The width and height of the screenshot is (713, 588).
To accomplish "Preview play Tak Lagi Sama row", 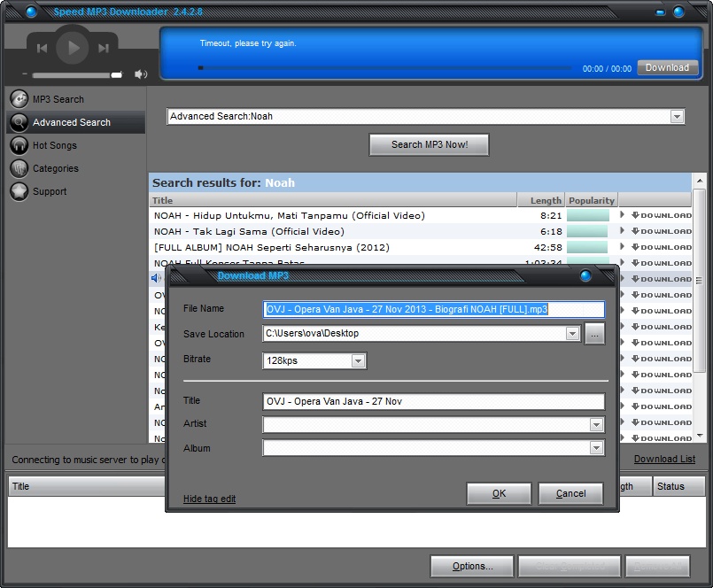I will 622,230.
